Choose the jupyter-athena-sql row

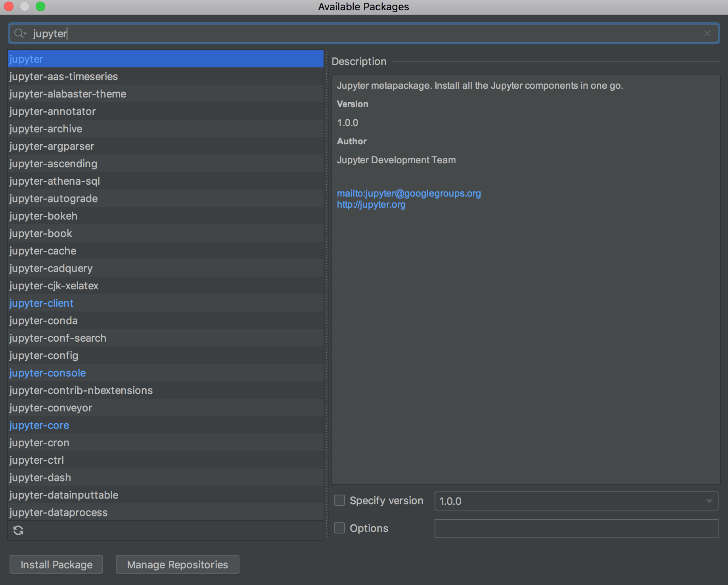[x=166, y=181]
